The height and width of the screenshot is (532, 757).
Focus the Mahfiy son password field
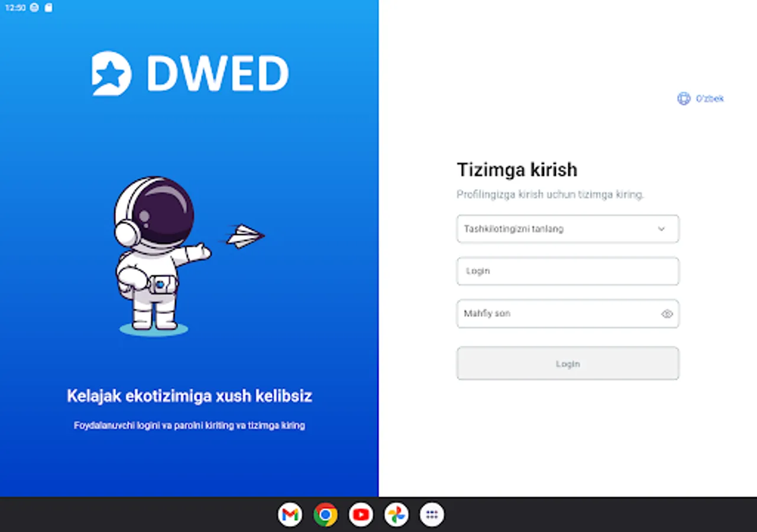click(568, 314)
